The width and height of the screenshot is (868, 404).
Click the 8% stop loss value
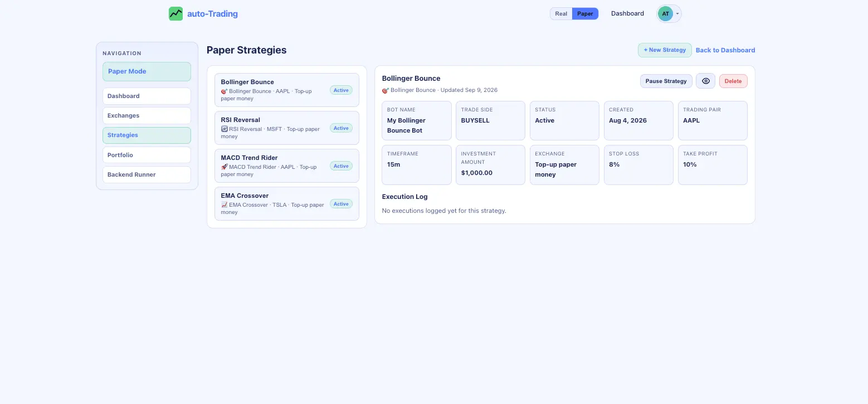click(x=614, y=164)
